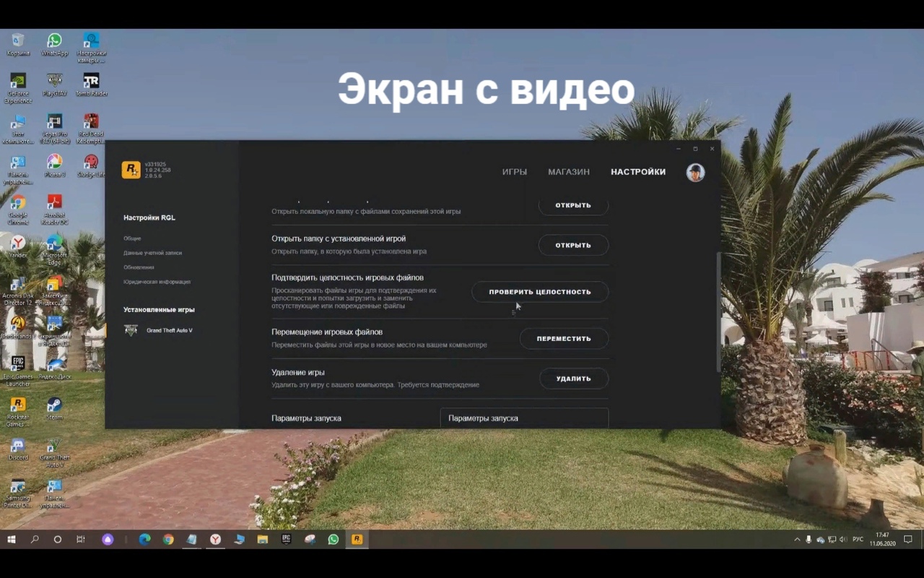
Task: Launch Grand Theft Auto V desktop shortcut
Action: [54, 452]
